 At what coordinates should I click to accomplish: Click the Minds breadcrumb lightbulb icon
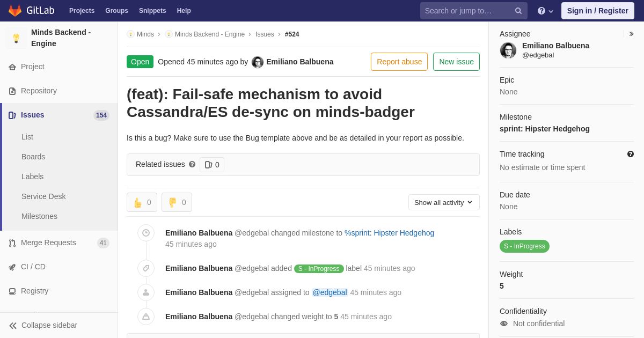pos(130,34)
